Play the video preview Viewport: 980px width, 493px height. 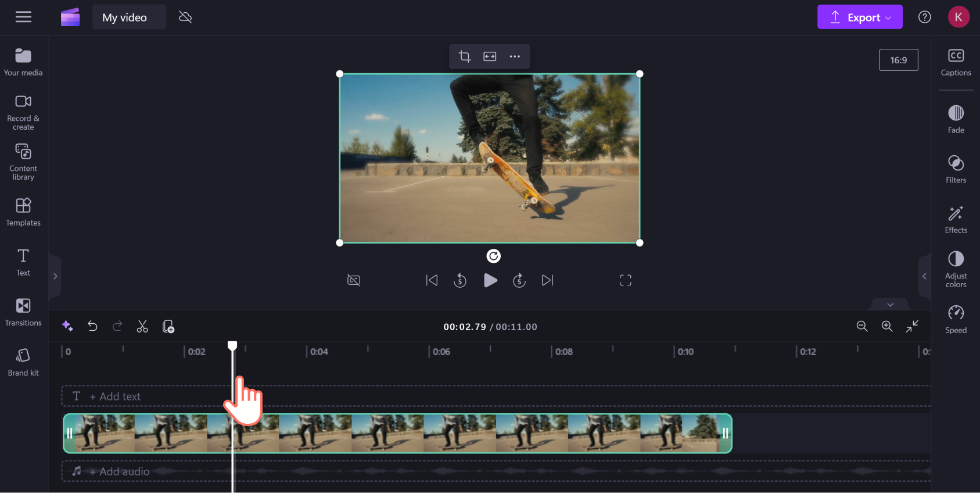click(490, 280)
